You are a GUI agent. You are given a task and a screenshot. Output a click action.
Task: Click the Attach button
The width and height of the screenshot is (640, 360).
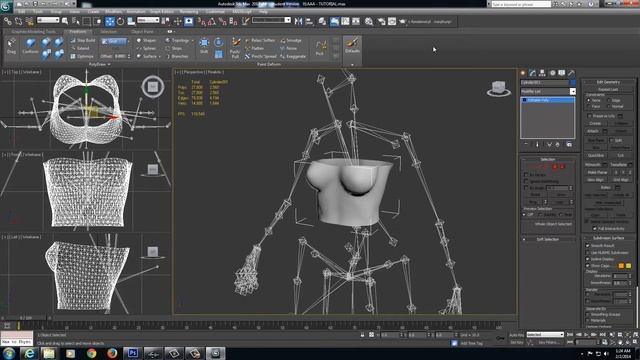(x=593, y=131)
